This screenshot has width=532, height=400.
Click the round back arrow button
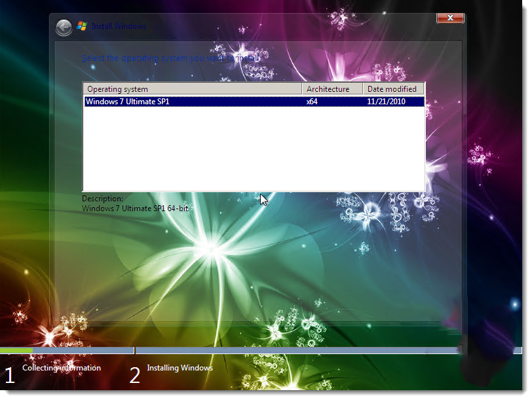pyautogui.click(x=64, y=27)
